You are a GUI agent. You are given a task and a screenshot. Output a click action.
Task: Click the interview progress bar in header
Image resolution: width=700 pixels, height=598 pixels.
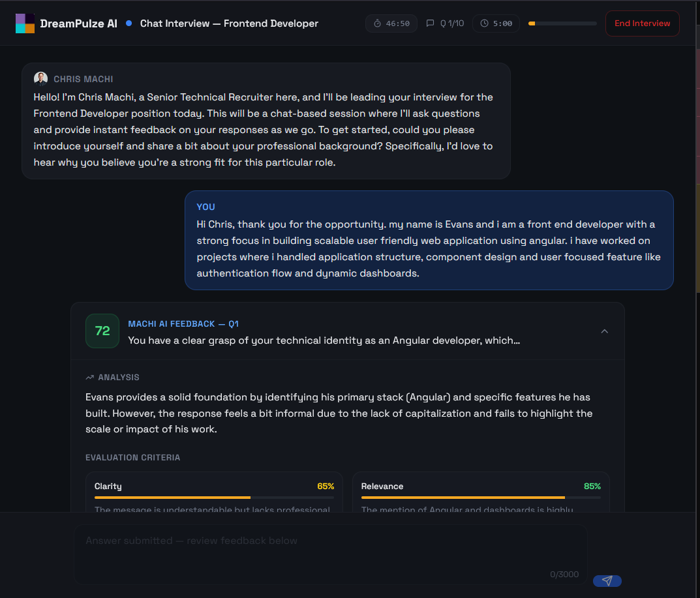click(562, 23)
